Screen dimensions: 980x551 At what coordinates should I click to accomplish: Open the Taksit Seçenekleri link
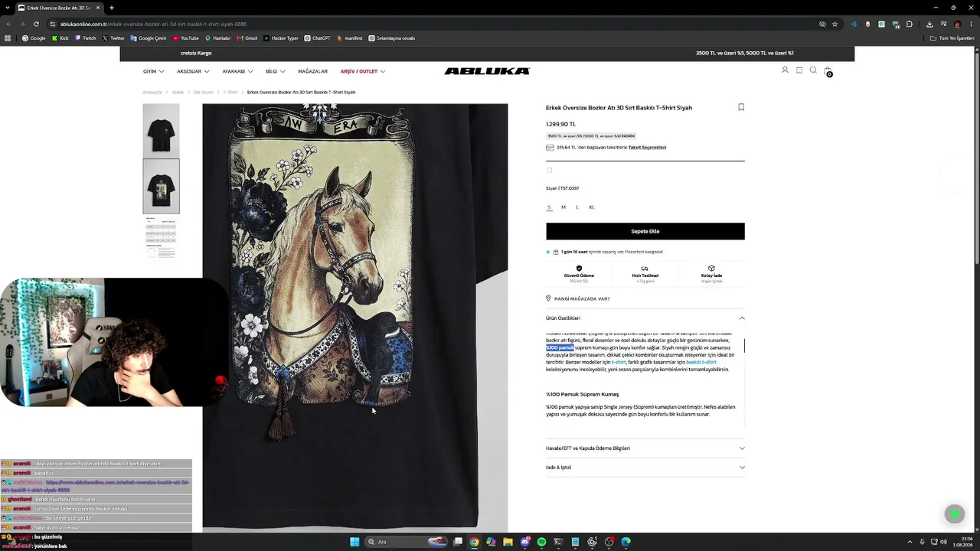(647, 147)
